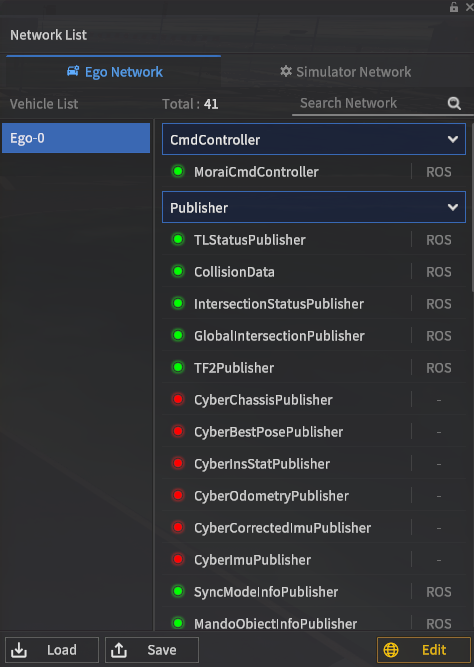Select Ego-0 in the vehicle list
The image size is (474, 667).
[x=76, y=138]
